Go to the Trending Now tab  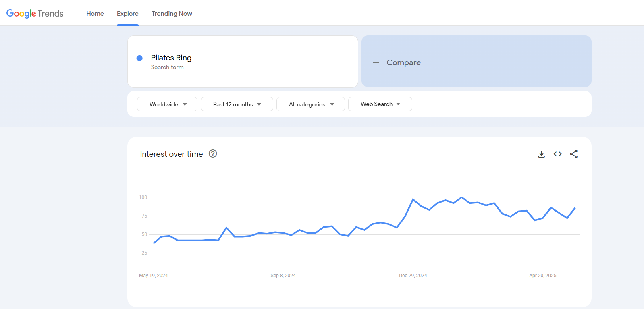(x=172, y=14)
